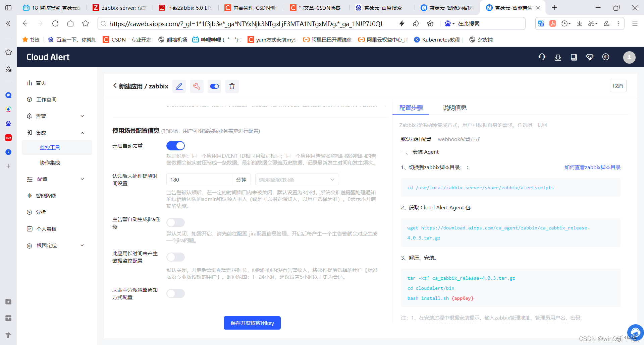Click the circled plus icon in header
The image size is (644, 345).
(606, 57)
